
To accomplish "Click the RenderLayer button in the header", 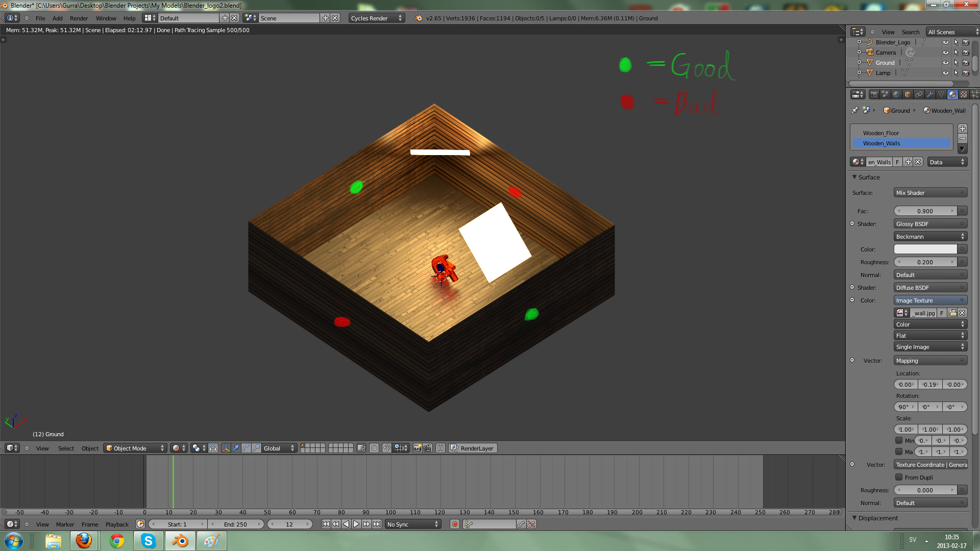I will pos(473,448).
